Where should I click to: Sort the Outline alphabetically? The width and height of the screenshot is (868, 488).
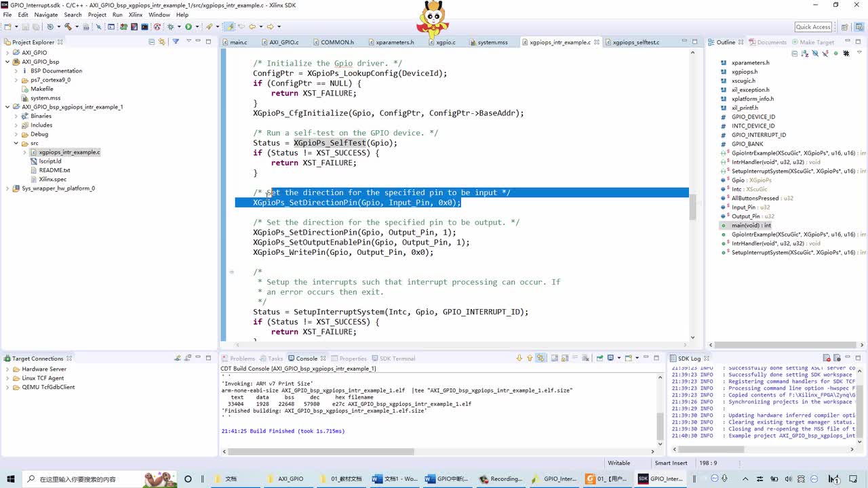tap(805, 53)
